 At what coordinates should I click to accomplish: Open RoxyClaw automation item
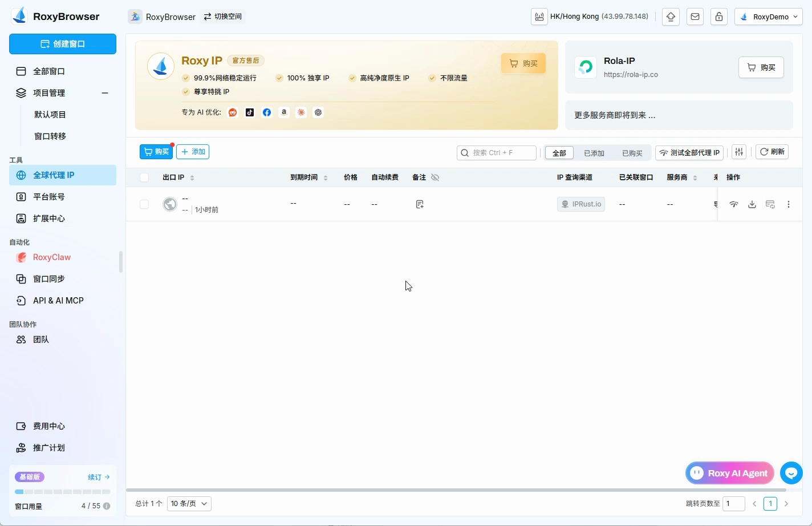[63, 257]
